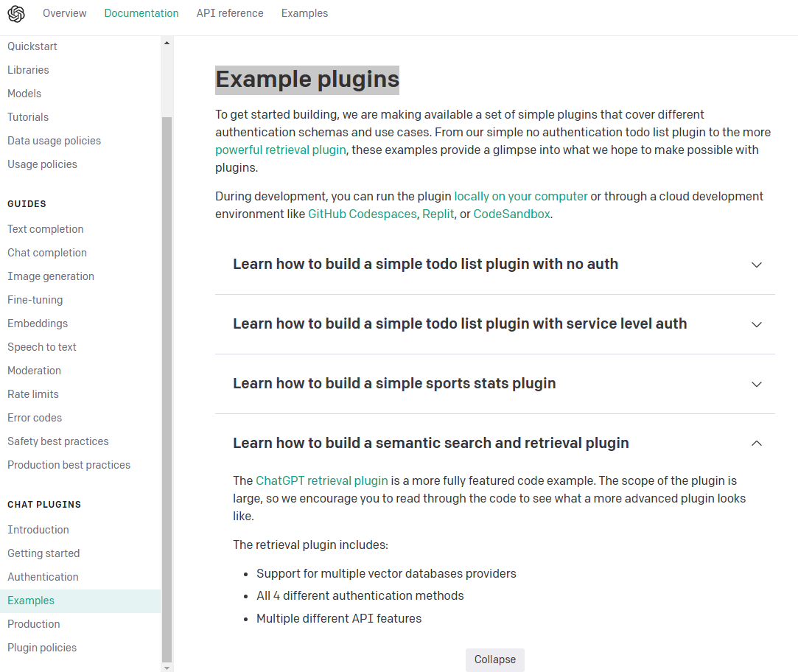Click the Collapse button
The height and width of the screenshot is (672, 798).
494,659
